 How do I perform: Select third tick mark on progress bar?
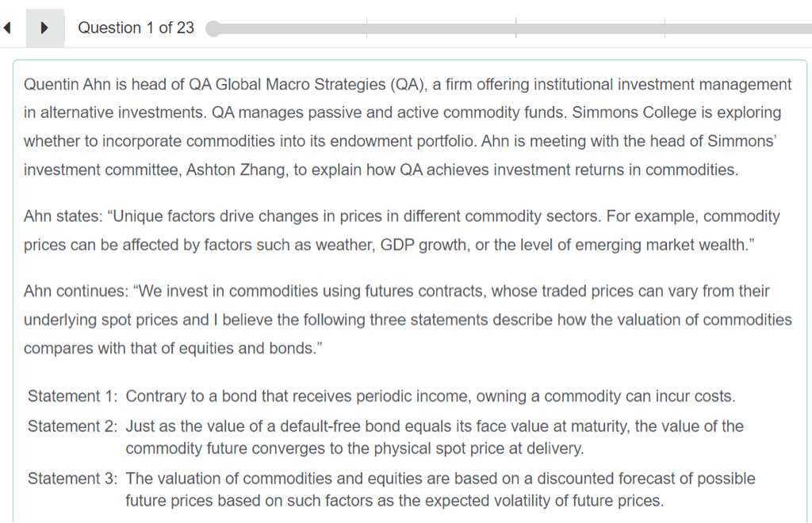[665, 29]
